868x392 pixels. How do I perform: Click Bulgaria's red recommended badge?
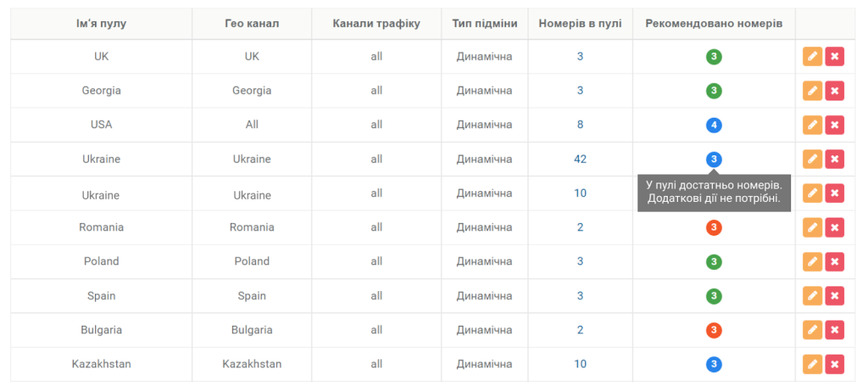(x=714, y=330)
